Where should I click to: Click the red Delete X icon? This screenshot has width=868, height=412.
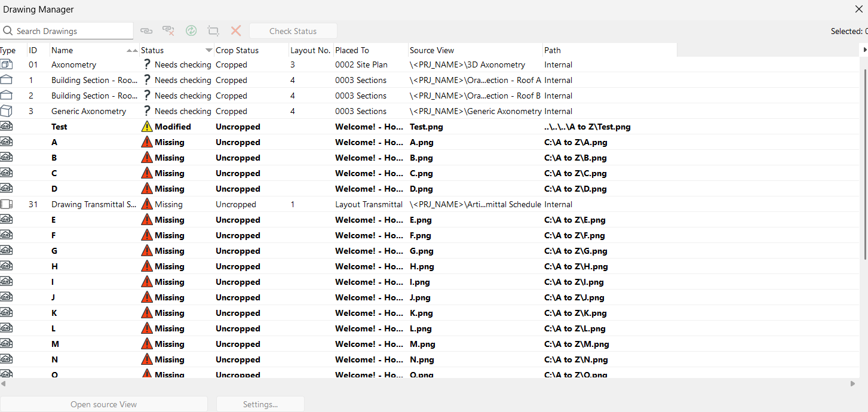(x=236, y=31)
